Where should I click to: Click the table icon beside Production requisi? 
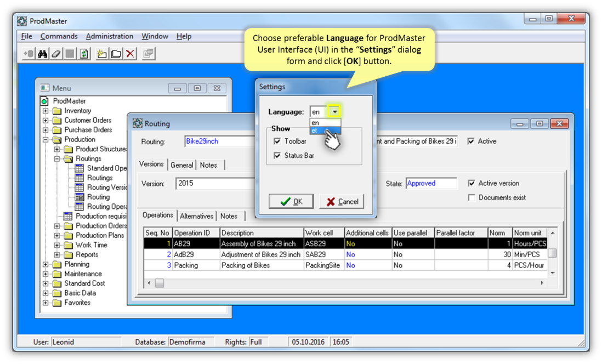[68, 217]
